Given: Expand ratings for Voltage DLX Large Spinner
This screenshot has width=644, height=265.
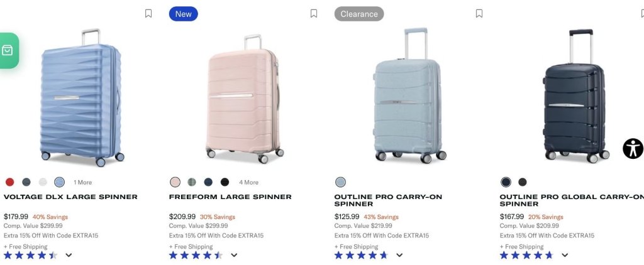Looking at the screenshot, I should [x=69, y=255].
